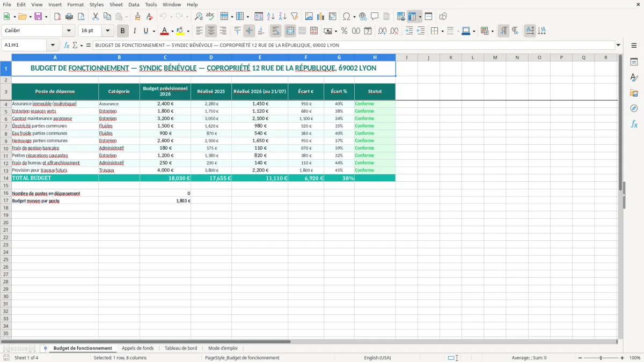This screenshot has width=644, height=362.
Task: Open Font Color dropdown arrow
Action: coord(172,31)
